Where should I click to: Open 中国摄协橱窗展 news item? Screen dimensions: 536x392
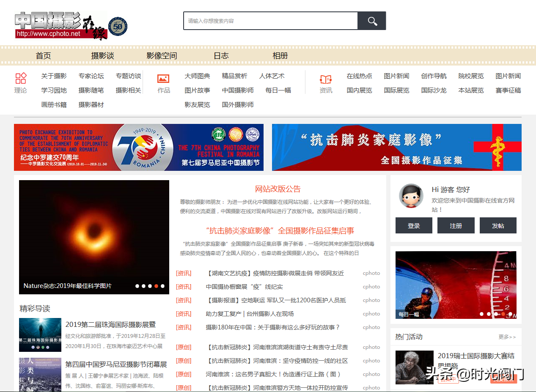tap(245, 287)
